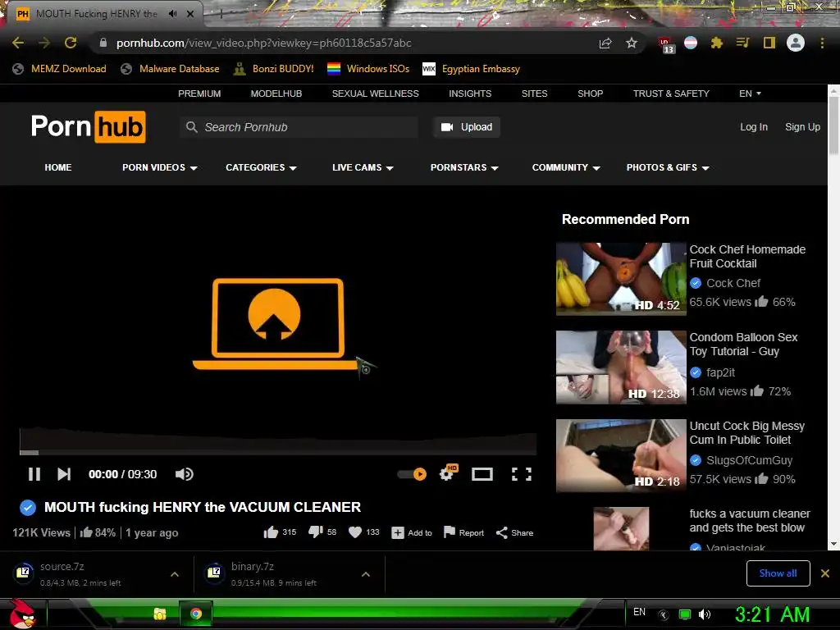Open the PREMIUM top menu item
840x630 pixels.
[199, 94]
